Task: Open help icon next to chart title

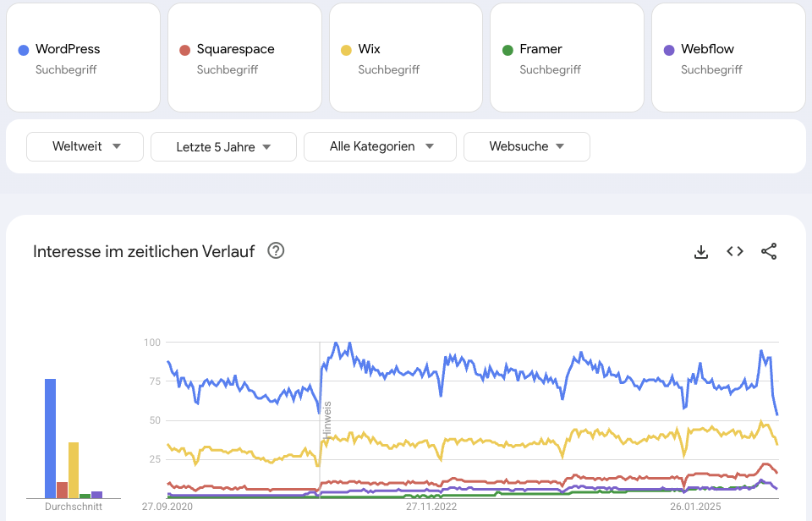Action: [276, 251]
